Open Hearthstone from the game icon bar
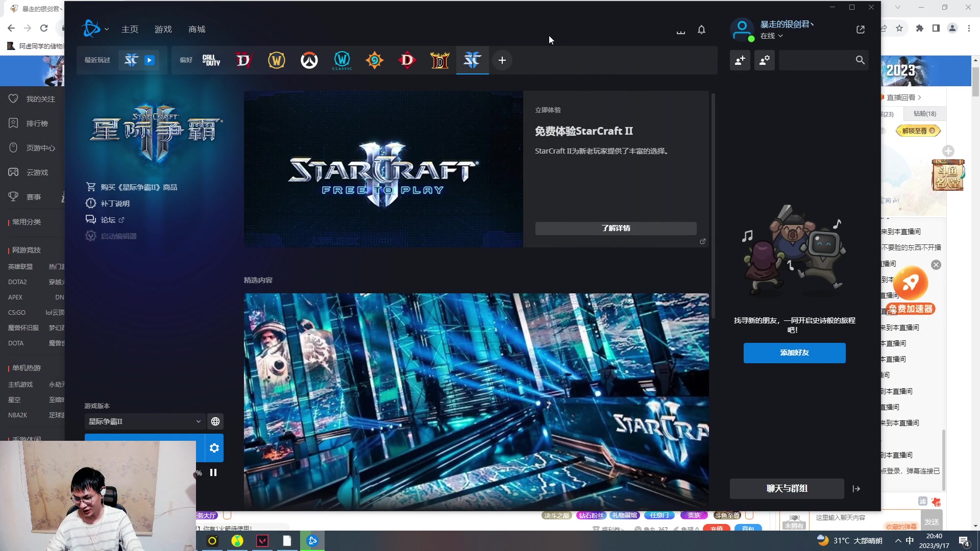The image size is (980, 551). coord(374,60)
